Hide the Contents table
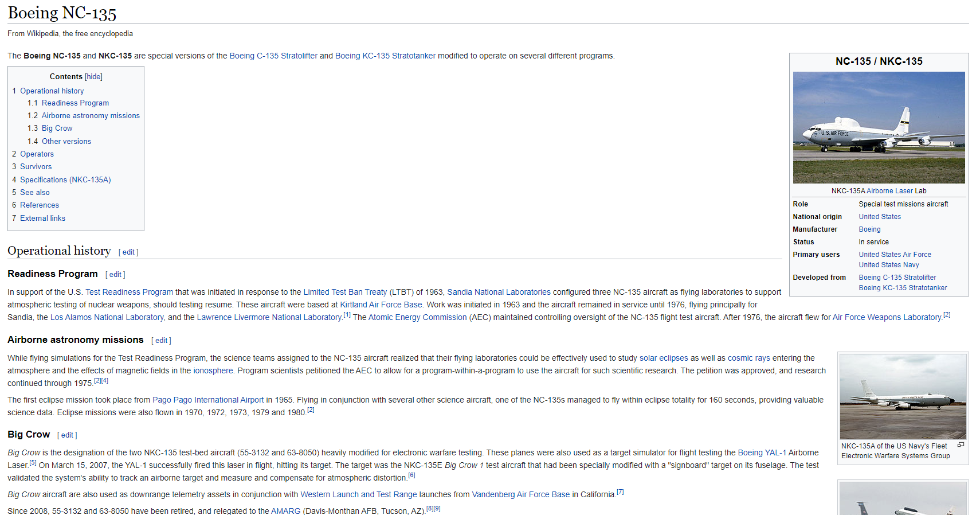Image resolution: width=980 pixels, height=515 pixels. point(93,76)
